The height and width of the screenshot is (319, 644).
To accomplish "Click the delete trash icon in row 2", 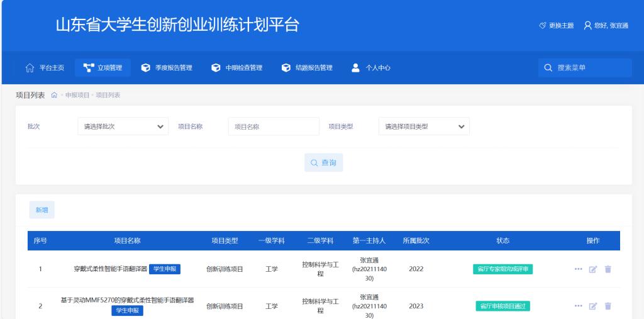I will [x=608, y=306].
